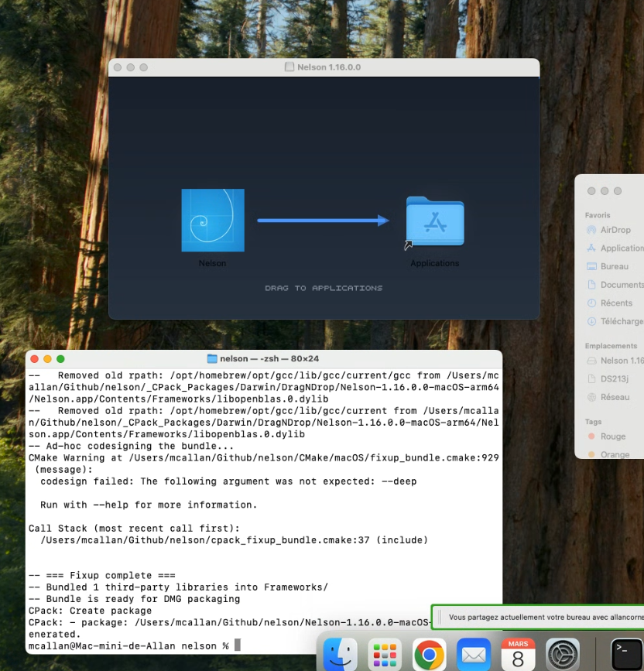Screen dimensions: 644x671
Task: Select the Nelson app icon in DMG window
Action: click(213, 220)
